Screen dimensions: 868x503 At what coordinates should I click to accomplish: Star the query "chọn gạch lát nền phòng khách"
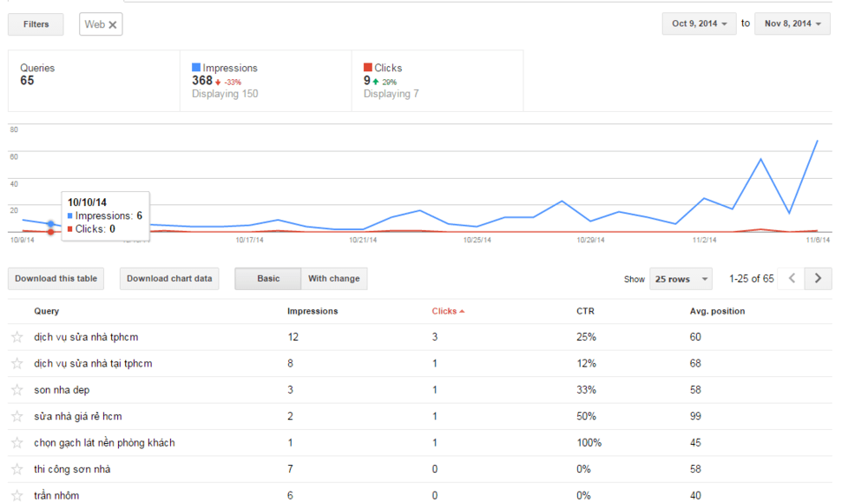pos(17,442)
